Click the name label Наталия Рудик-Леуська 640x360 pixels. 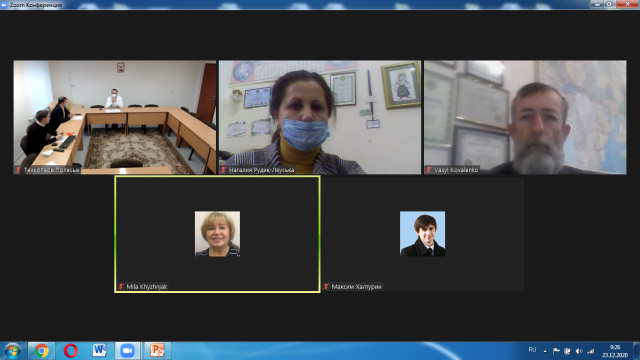tap(261, 170)
